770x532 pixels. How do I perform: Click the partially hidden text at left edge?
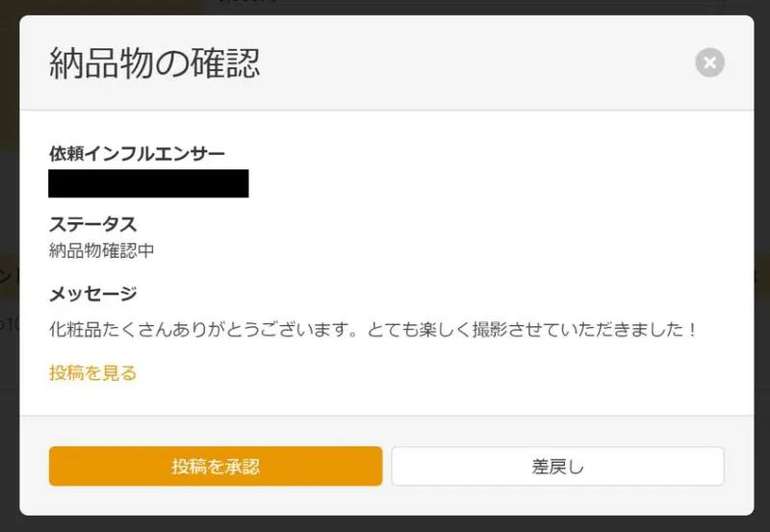(9, 276)
